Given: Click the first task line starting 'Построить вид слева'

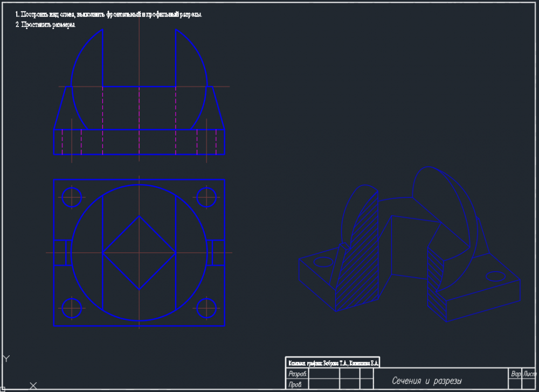Looking at the screenshot, I should tap(108, 15).
